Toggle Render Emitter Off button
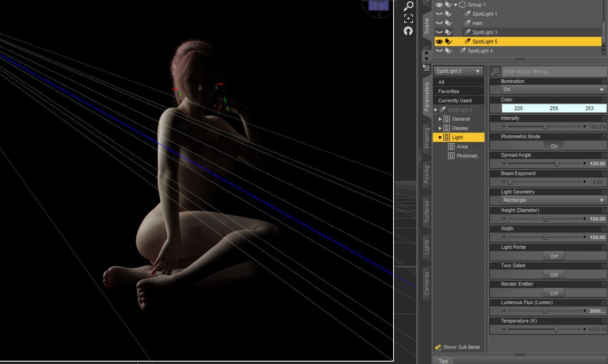The image size is (608, 364). pyautogui.click(x=554, y=293)
